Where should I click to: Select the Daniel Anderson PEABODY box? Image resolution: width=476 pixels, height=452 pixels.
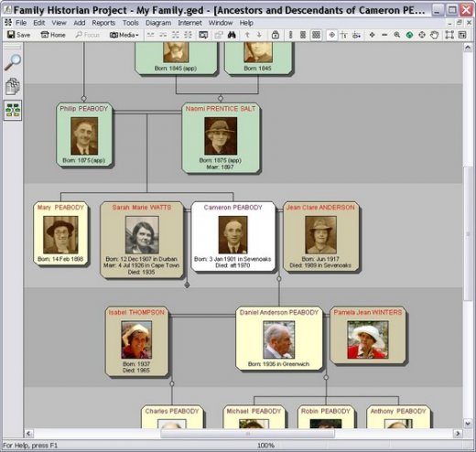(279, 339)
